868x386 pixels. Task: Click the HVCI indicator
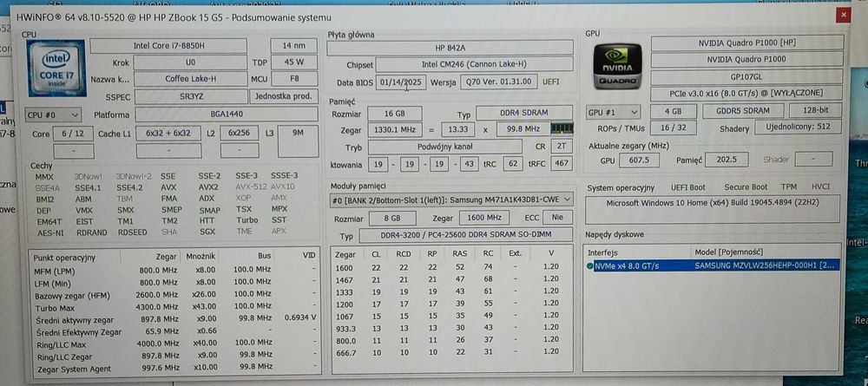tap(820, 186)
